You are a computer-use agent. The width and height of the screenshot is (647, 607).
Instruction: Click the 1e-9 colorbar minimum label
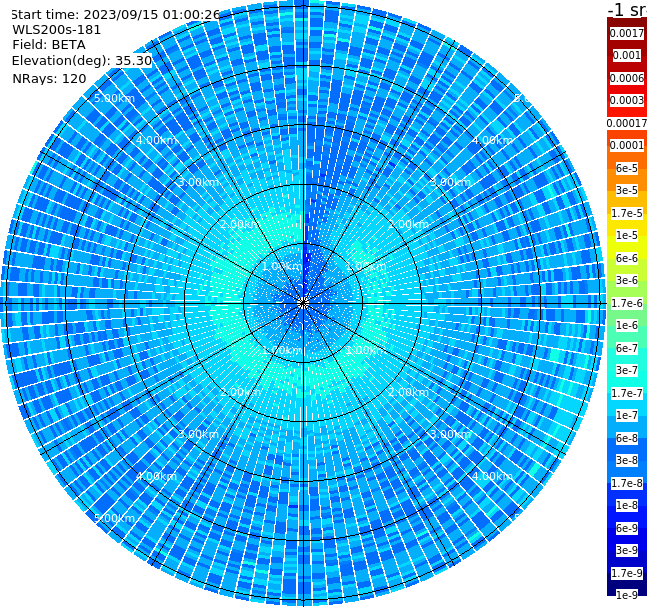627,595
